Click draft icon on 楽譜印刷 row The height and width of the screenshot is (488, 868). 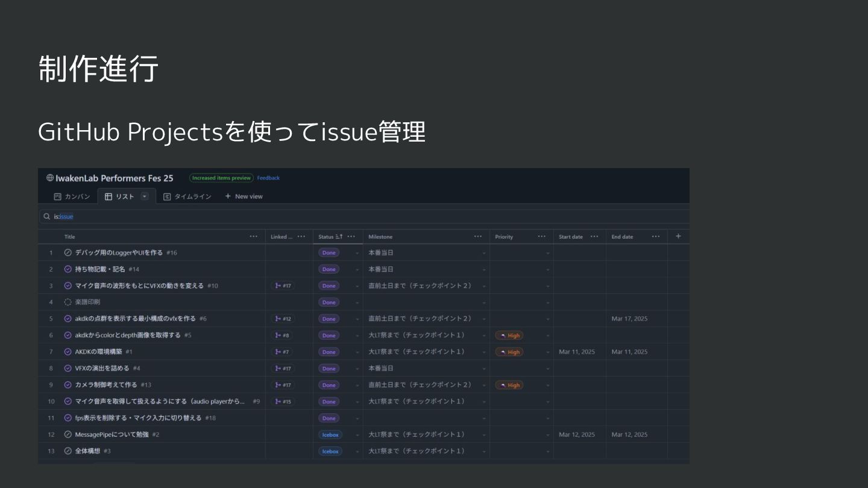(68, 302)
